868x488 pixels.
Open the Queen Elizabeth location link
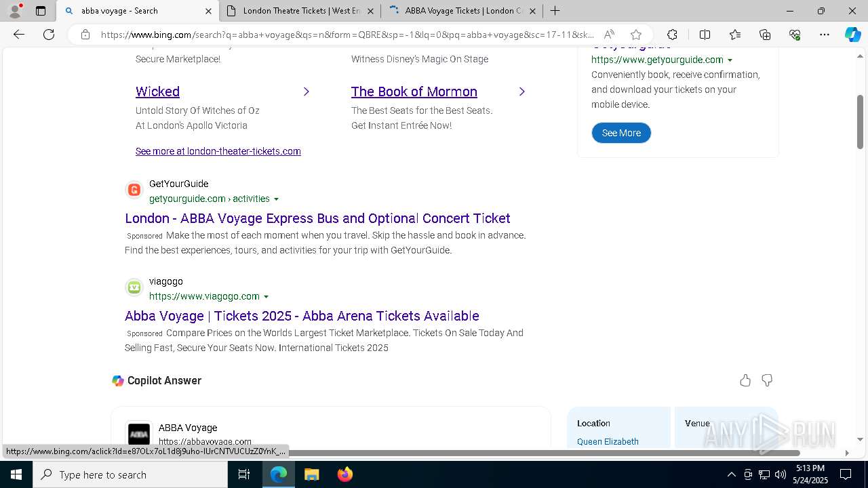[608, 441]
